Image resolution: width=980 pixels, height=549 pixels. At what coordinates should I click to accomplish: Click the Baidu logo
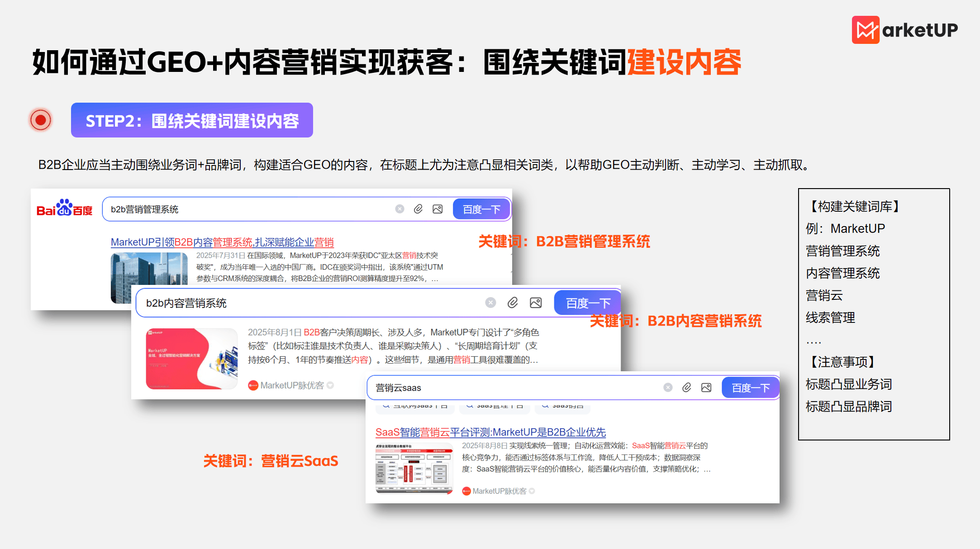point(64,208)
